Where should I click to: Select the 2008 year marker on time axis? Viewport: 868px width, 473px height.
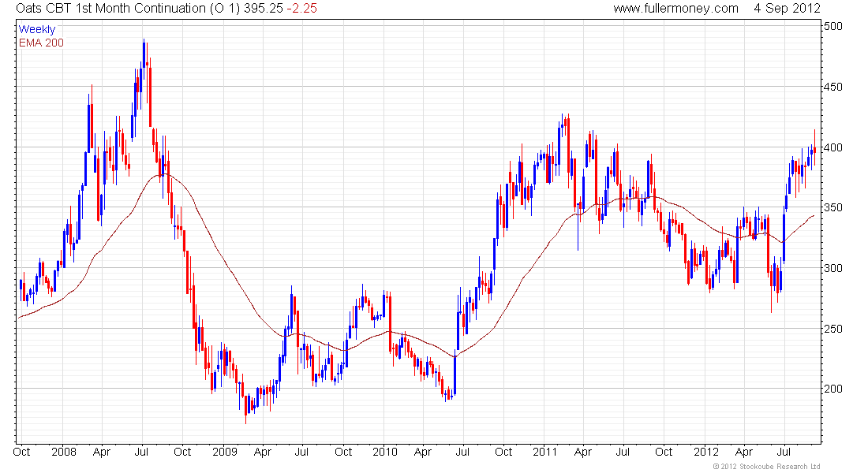tap(64, 452)
